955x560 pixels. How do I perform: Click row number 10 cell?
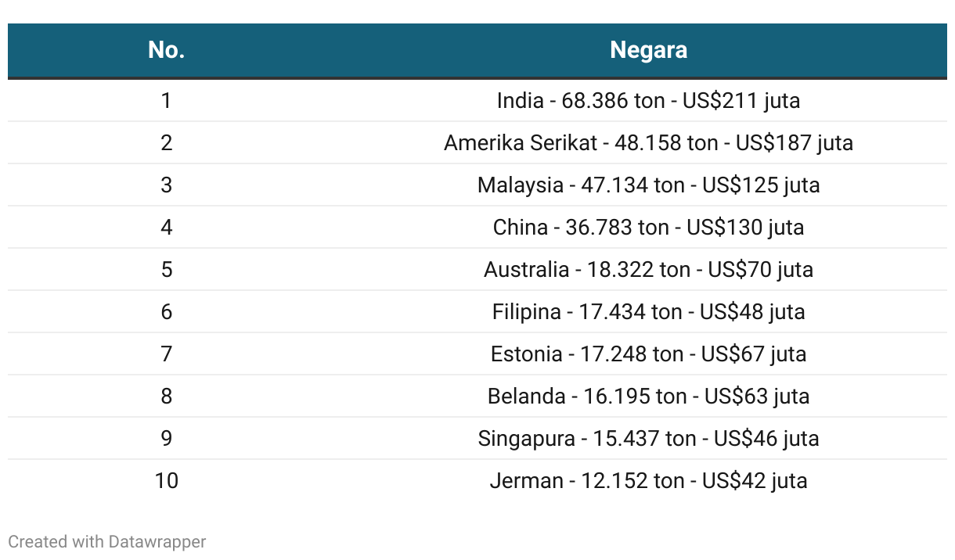(166, 481)
